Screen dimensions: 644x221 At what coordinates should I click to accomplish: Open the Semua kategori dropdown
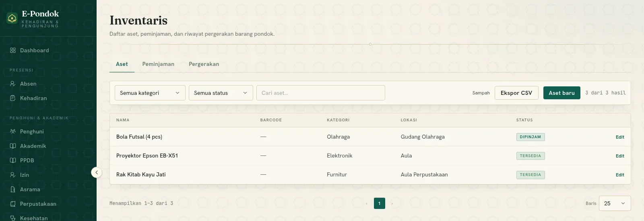tap(150, 93)
